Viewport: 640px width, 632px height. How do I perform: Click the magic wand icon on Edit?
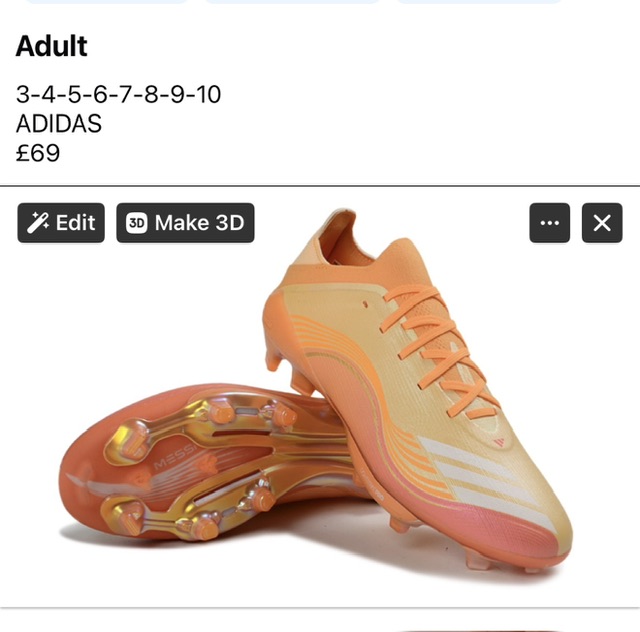38,223
